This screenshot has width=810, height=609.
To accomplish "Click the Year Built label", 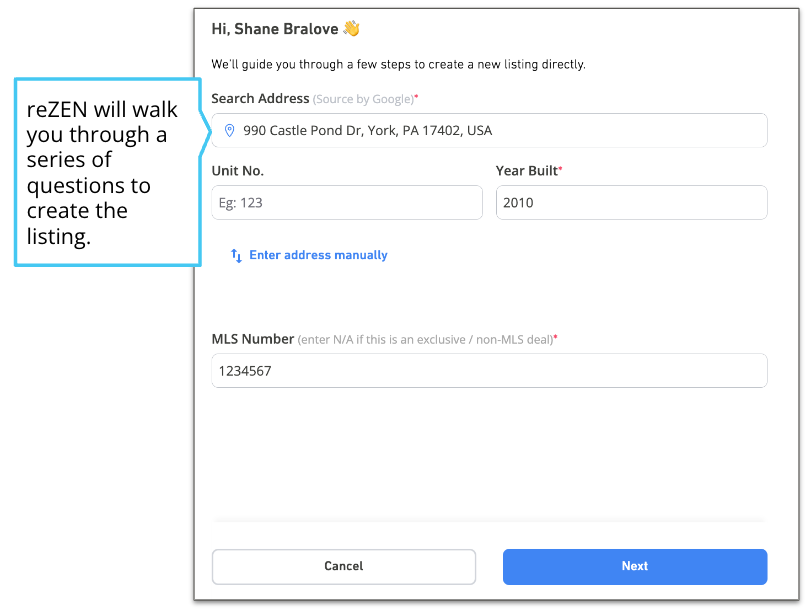I will click(526, 171).
